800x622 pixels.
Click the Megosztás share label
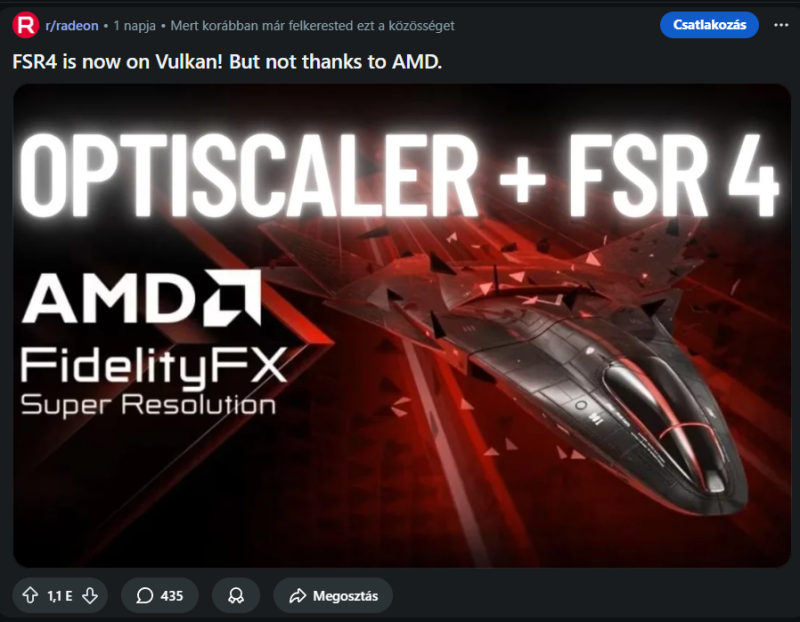[x=345, y=596]
